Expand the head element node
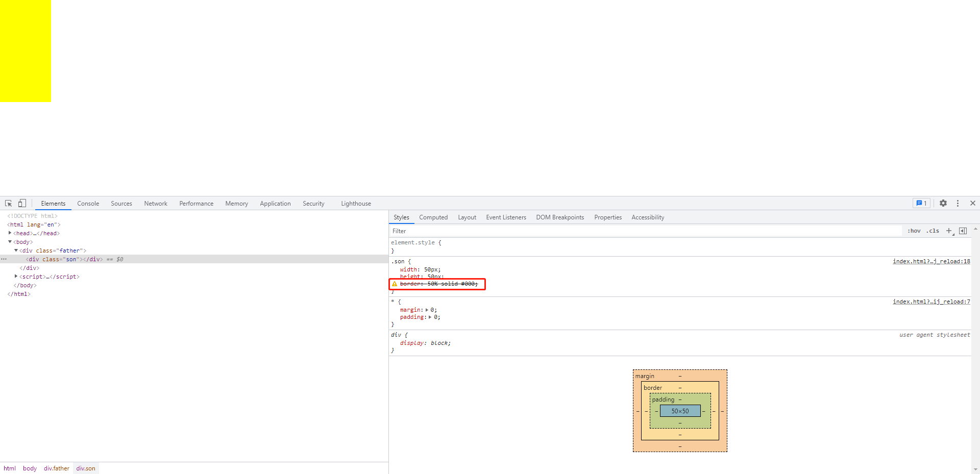The width and height of the screenshot is (980, 474). 10,233
